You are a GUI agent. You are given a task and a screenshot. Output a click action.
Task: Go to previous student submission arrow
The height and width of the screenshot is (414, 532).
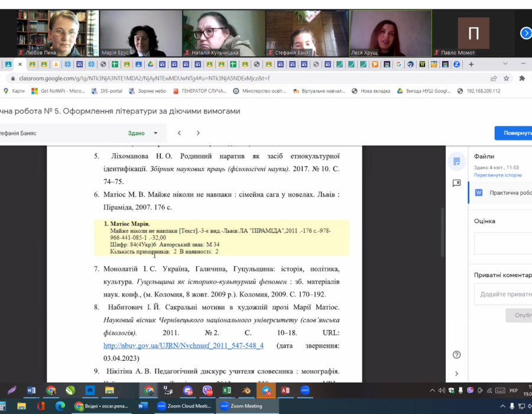pyautogui.click(x=179, y=133)
